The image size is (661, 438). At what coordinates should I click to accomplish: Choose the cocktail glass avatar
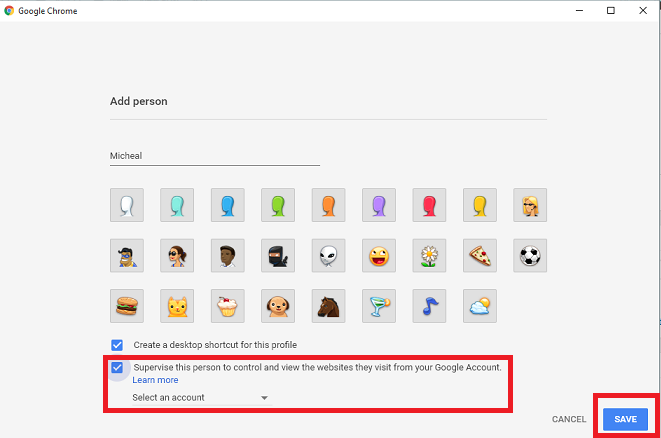379,306
